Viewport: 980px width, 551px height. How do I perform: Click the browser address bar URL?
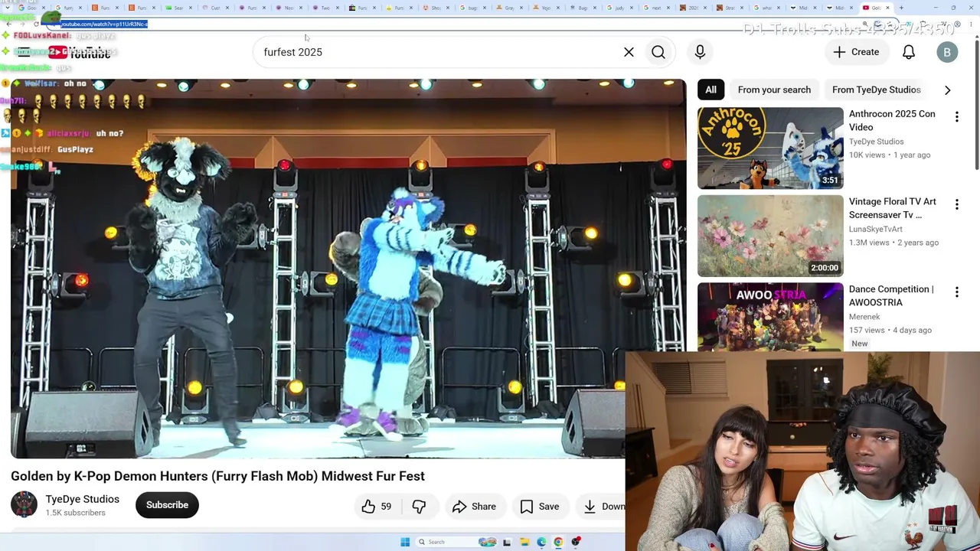tap(104, 24)
